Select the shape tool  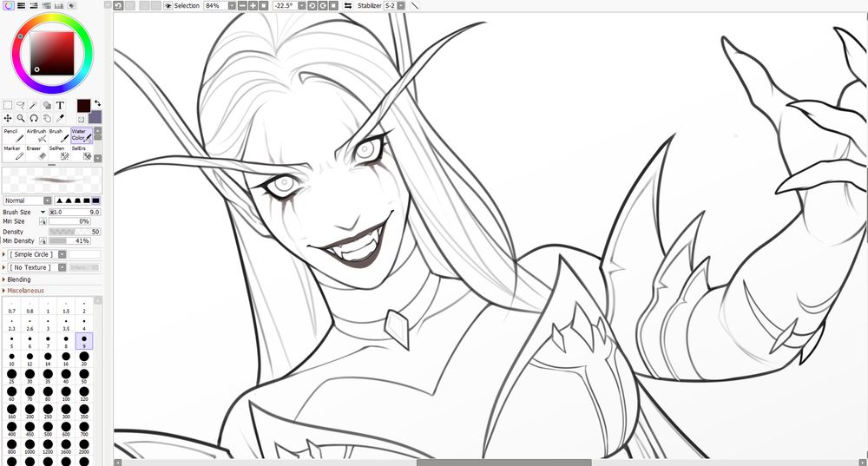47,105
